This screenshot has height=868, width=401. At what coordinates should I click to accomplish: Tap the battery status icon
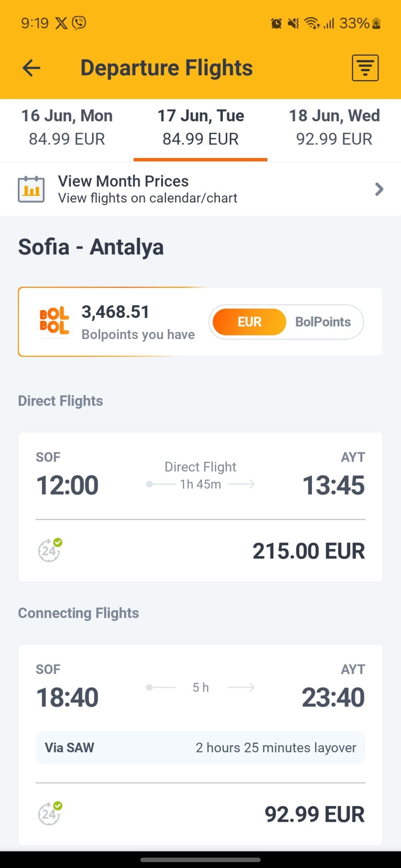coord(376,23)
